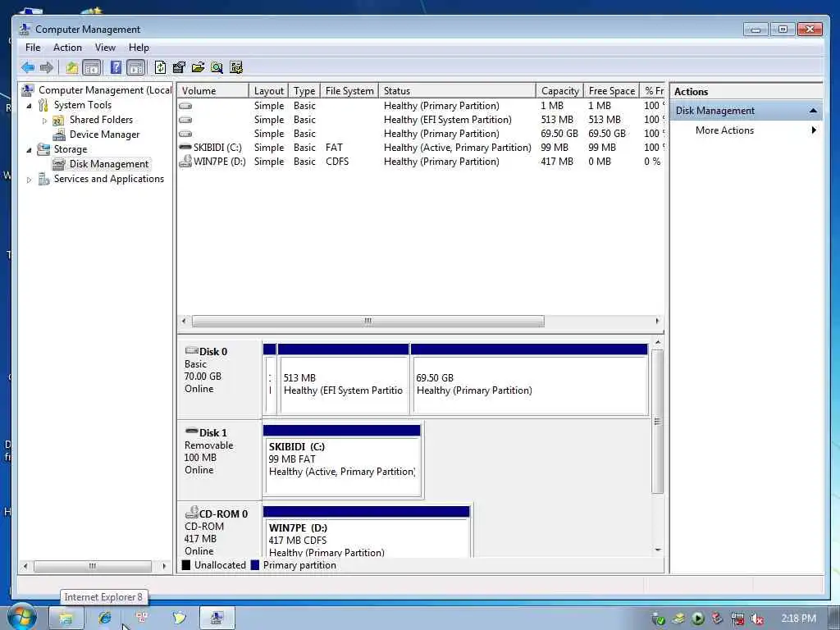Screen dimensions: 840x630
Task: Collapse the System Tools tree node
Action: [x=29, y=106]
